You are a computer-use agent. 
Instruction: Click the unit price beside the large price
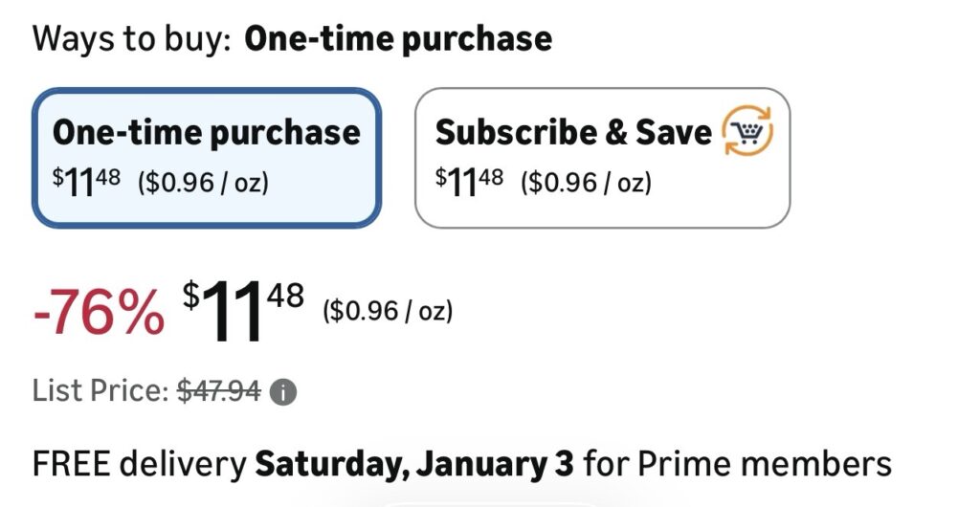coord(388,311)
